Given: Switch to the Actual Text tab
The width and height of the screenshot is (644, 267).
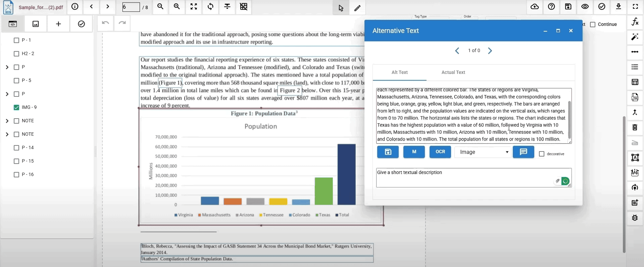Looking at the screenshot, I should 453,72.
